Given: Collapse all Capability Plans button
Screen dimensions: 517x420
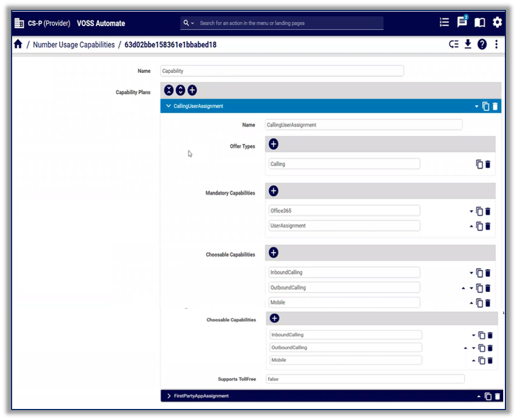Looking at the screenshot, I should [x=169, y=90].
